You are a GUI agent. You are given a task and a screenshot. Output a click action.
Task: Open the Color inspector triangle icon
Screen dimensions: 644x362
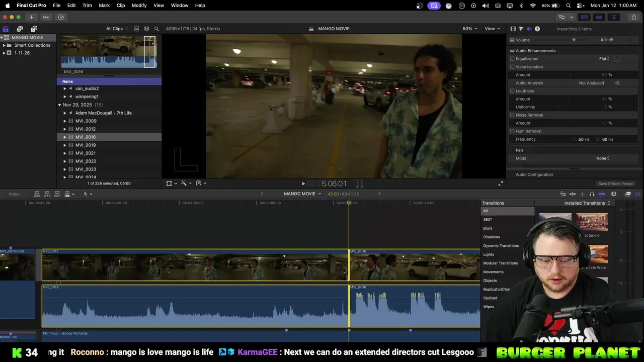(521, 29)
